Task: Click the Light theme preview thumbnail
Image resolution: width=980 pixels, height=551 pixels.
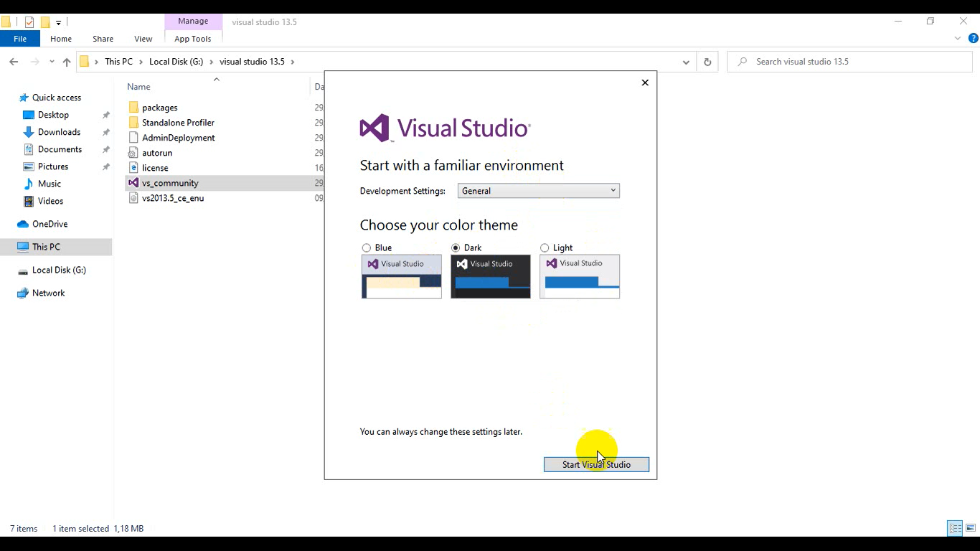Action: [x=580, y=276]
